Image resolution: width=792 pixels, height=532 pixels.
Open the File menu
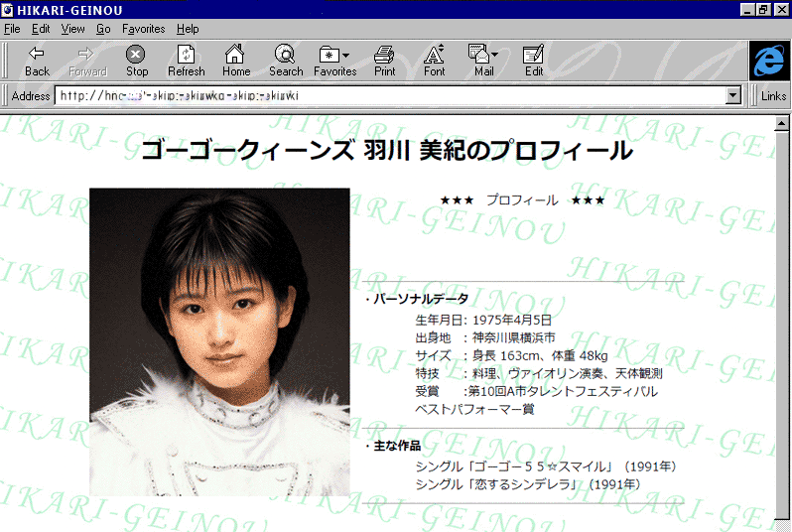[12, 29]
